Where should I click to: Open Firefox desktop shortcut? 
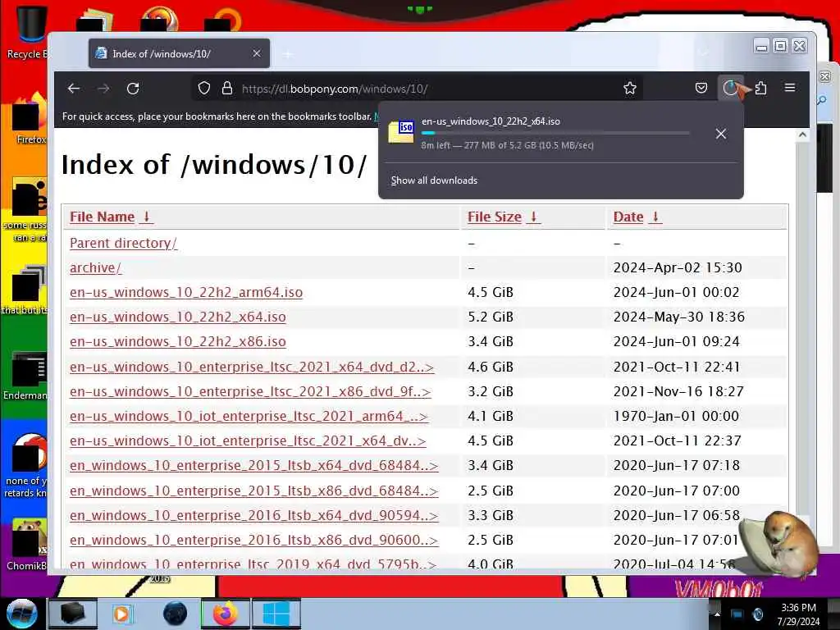click(29, 119)
